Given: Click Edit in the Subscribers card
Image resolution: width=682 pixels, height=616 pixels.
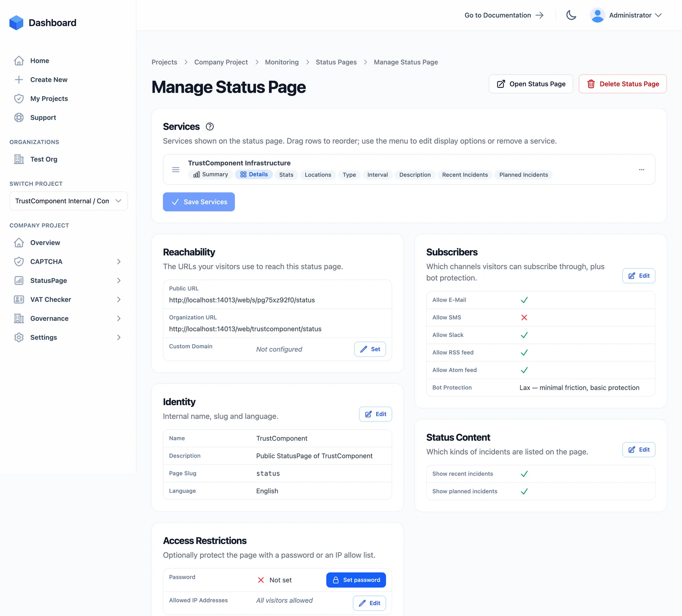Looking at the screenshot, I should pos(639,276).
